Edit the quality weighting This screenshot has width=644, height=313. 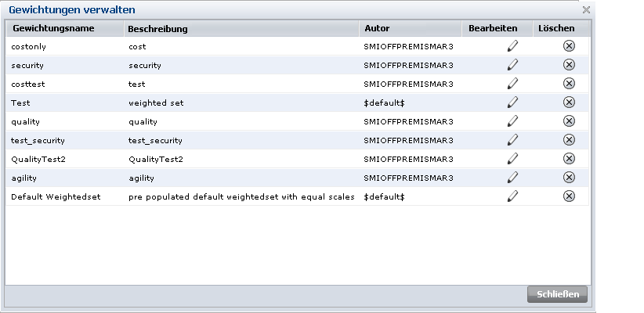512,121
